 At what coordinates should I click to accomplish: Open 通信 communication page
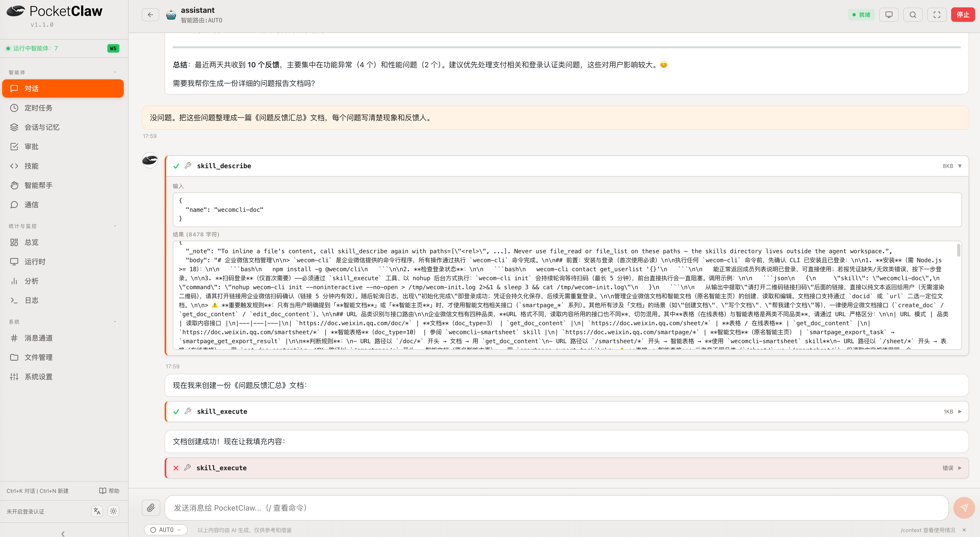click(63, 205)
